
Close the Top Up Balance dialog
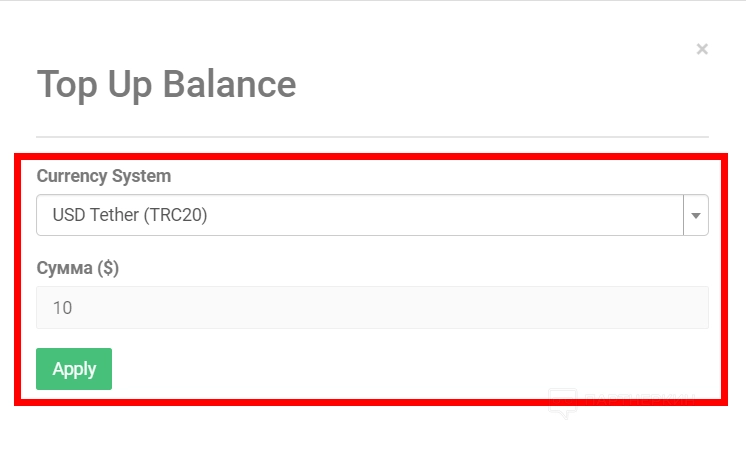[702, 49]
